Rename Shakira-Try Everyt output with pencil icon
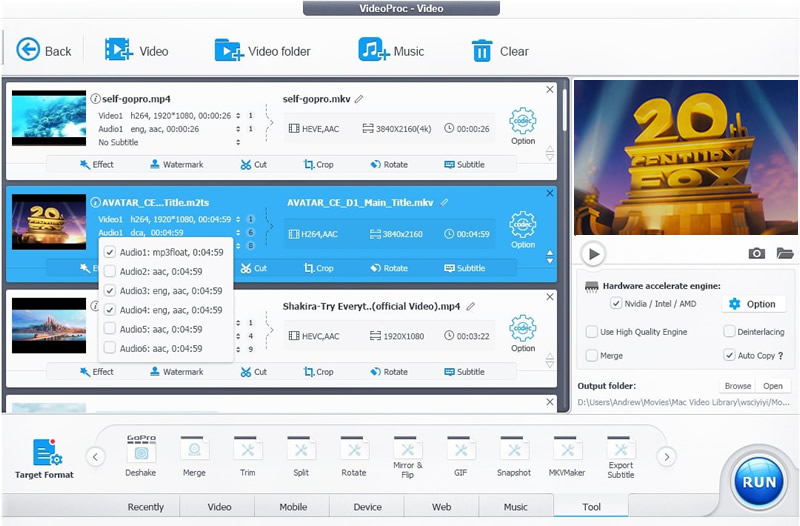 tap(470, 306)
